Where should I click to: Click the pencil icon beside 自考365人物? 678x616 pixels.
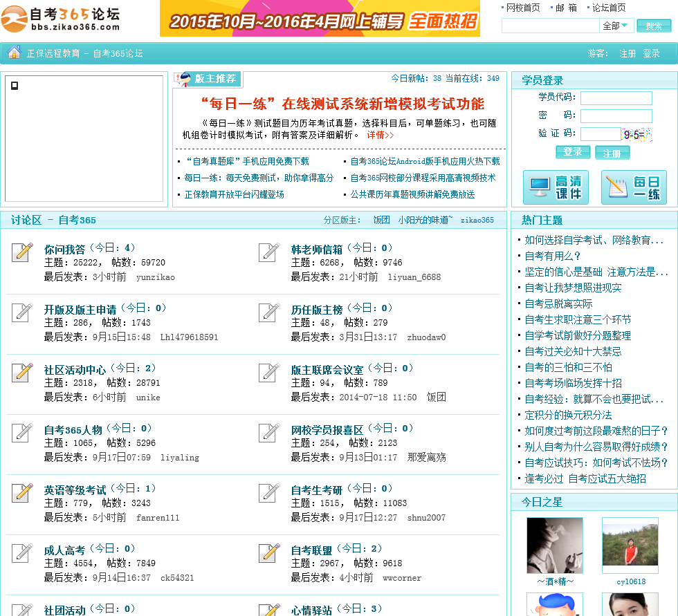pyautogui.click(x=22, y=432)
